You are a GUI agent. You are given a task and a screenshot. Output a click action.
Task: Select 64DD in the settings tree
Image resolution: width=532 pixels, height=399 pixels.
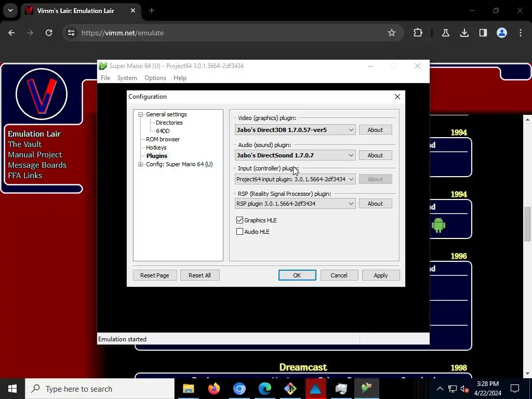[163, 131]
